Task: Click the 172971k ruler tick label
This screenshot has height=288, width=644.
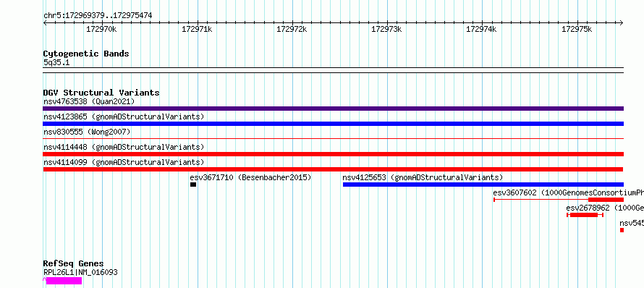Action: 197,29
